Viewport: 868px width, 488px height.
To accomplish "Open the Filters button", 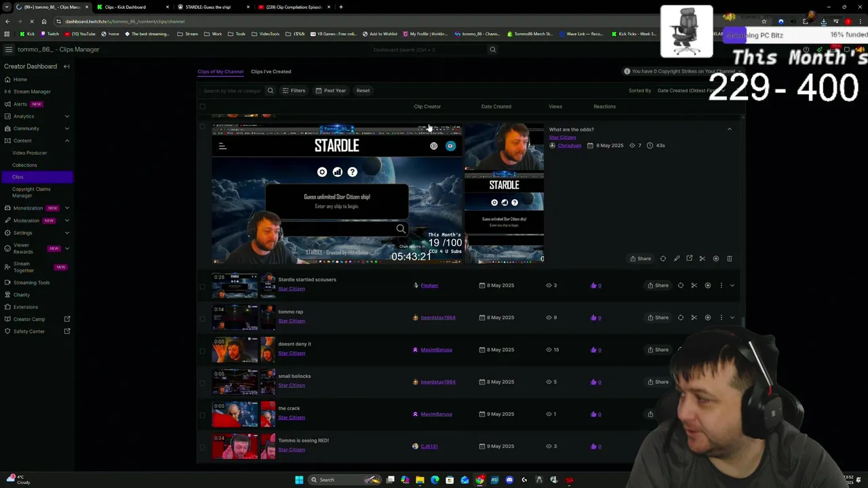I will click(294, 91).
